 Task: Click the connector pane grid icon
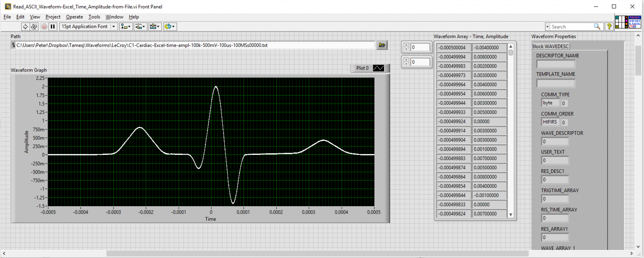tap(621, 22)
